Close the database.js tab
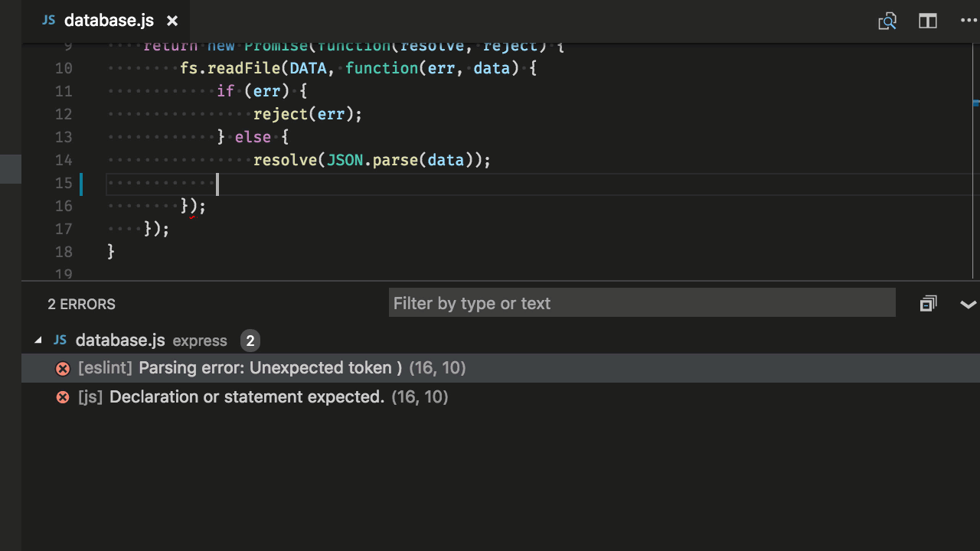980x551 pixels. pyautogui.click(x=171, y=21)
